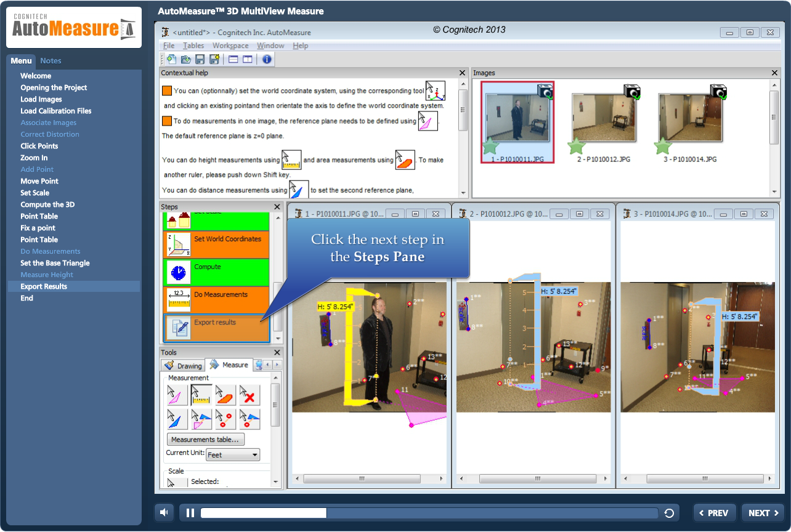
Task: Select the plane-to-plane distance tool
Action: tap(201, 419)
